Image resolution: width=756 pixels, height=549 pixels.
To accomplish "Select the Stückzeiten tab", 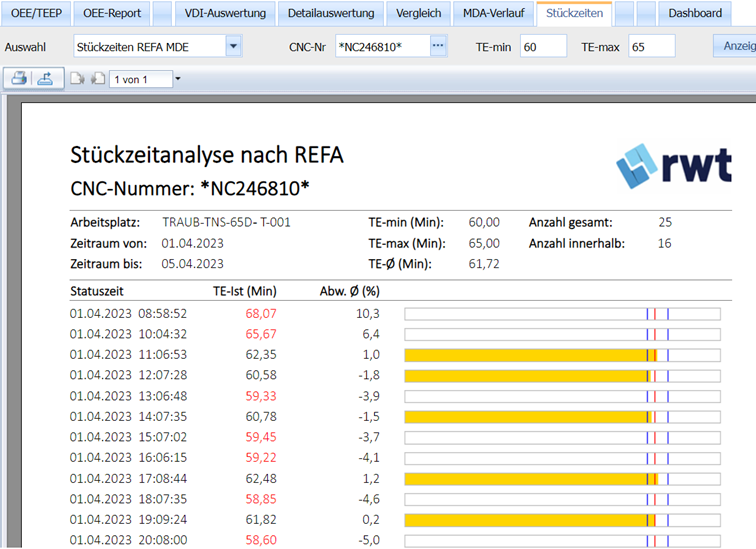I will [x=574, y=13].
